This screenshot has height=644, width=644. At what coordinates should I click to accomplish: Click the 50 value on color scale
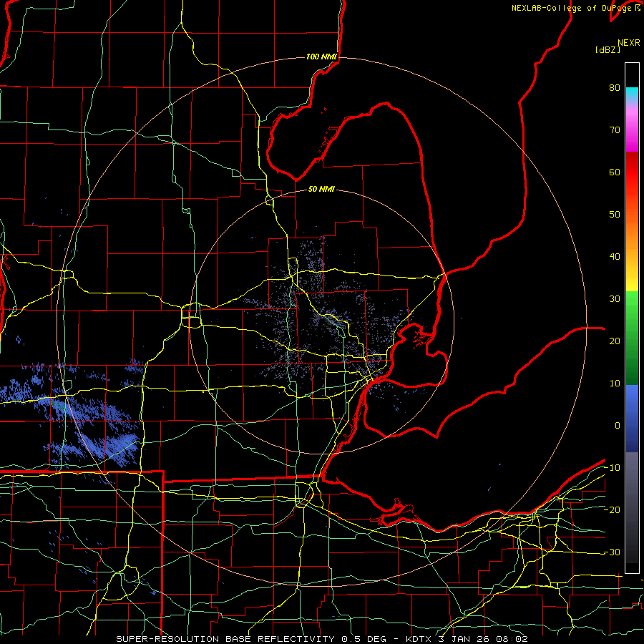click(615, 215)
